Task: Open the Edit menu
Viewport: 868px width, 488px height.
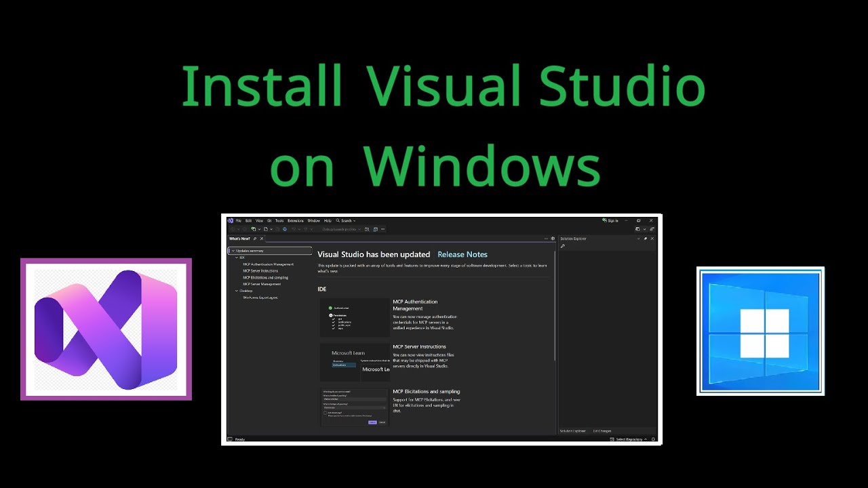Action: [x=248, y=220]
